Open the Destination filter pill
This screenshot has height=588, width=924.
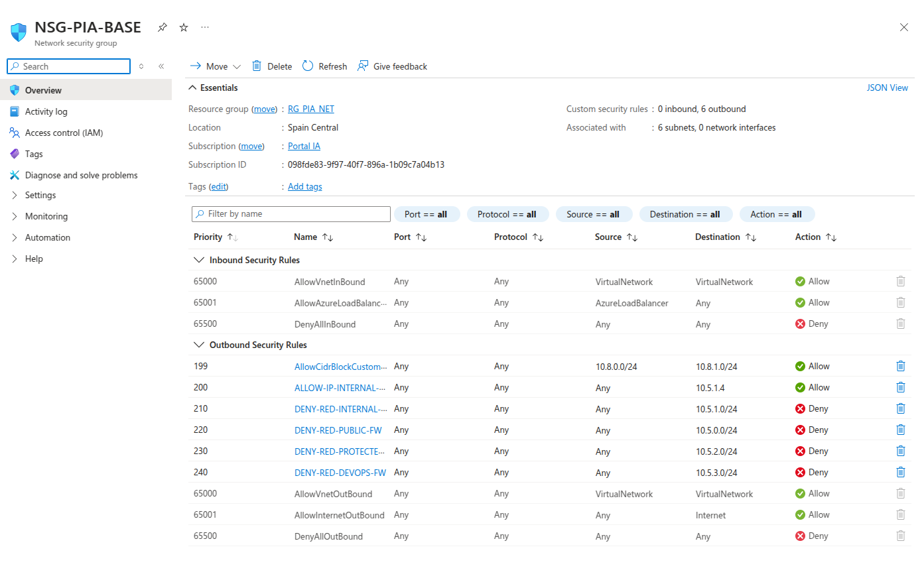(x=685, y=214)
